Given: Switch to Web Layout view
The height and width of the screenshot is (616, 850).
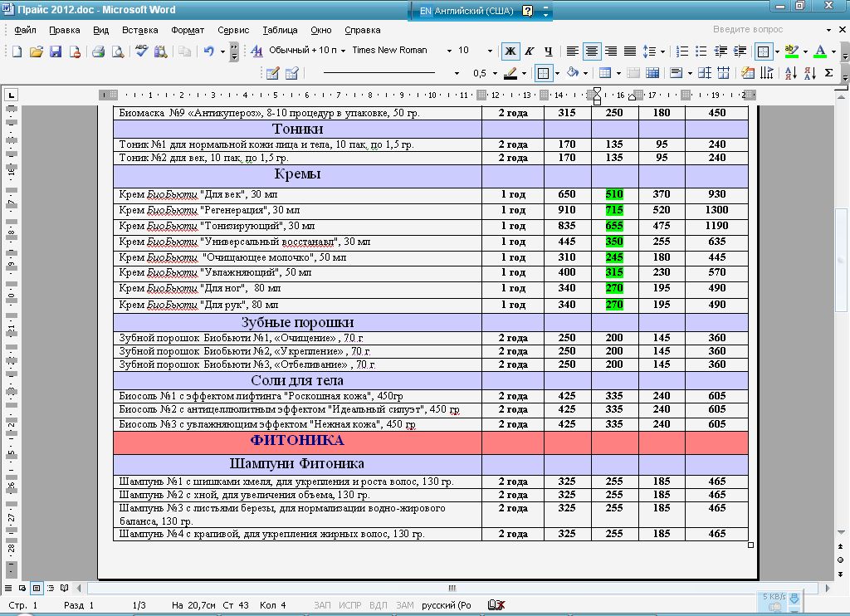Looking at the screenshot, I should 22,588.
